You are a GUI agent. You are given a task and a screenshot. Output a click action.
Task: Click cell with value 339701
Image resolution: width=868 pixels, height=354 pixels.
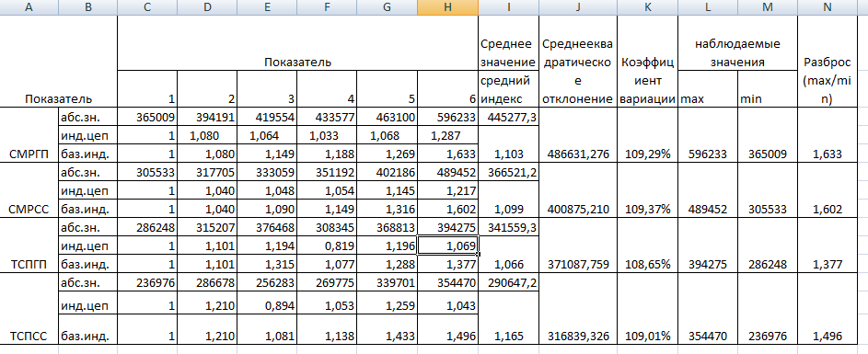(387, 282)
